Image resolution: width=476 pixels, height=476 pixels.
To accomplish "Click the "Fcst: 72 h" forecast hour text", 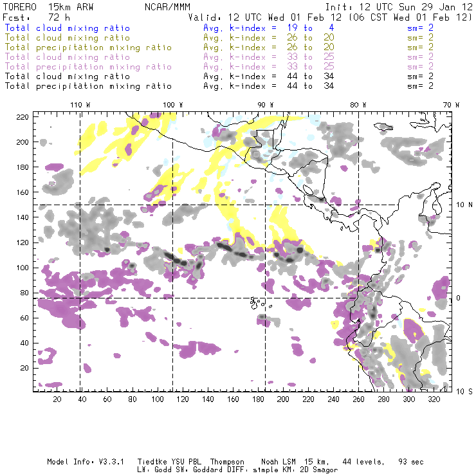I will pos(37,17).
